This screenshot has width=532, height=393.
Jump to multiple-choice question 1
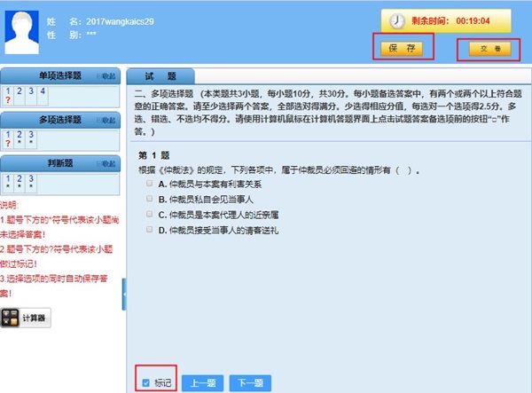(x=8, y=138)
